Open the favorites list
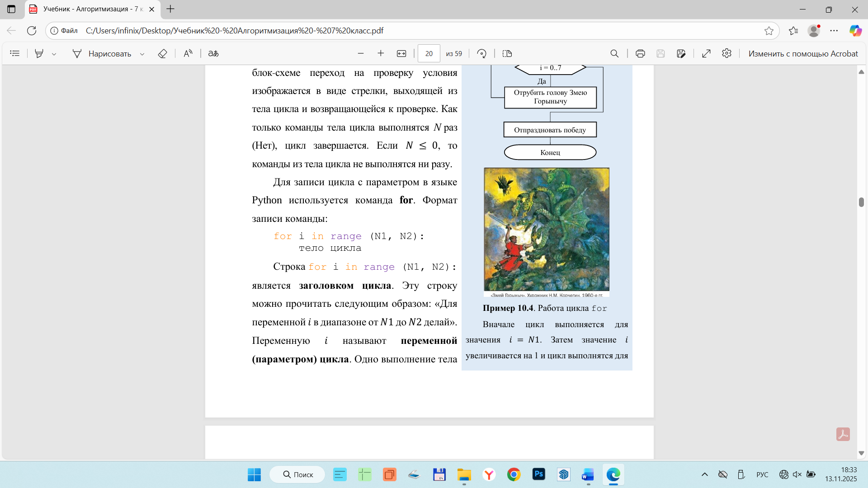Screen dimensions: 868x488 (x=793, y=30)
